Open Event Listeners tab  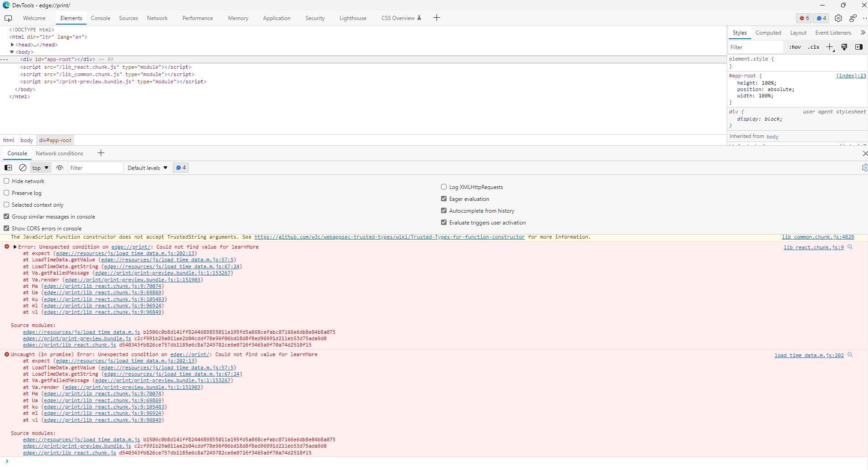coord(833,33)
